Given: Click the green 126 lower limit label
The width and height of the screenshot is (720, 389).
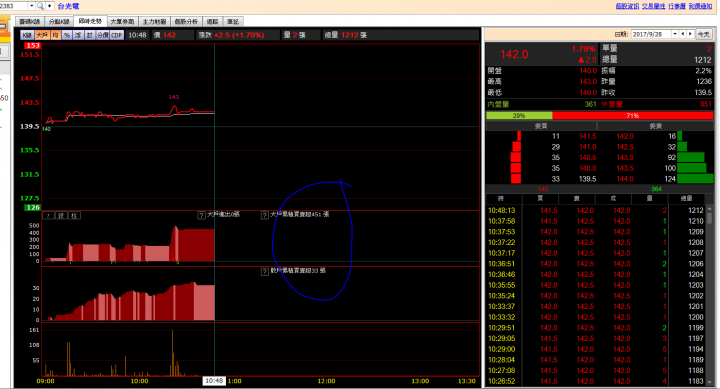Looking at the screenshot, I should (33, 208).
